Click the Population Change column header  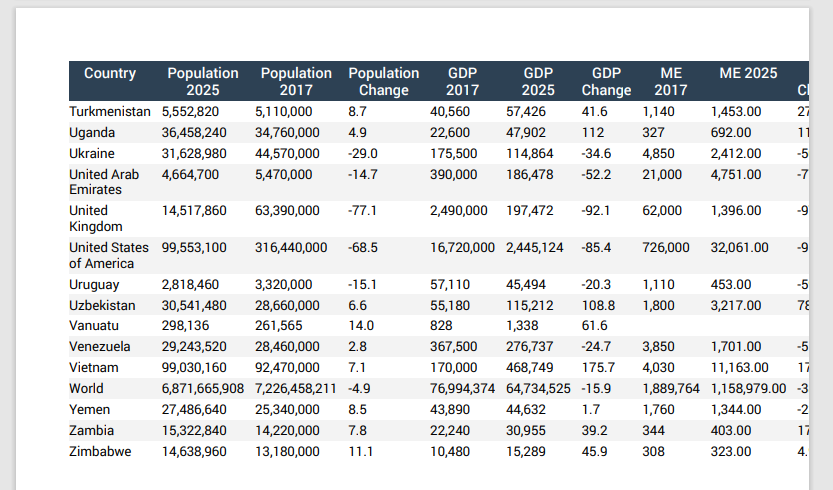[x=384, y=81]
